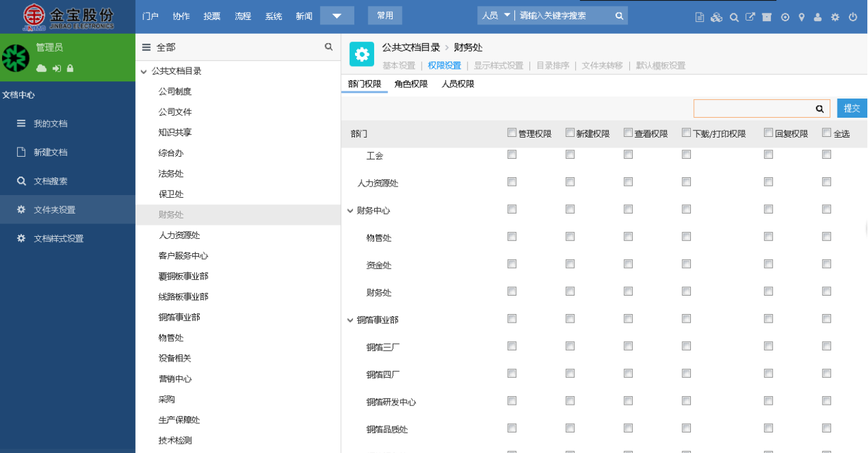The height and width of the screenshot is (453, 868).
Task: Click the user profile icon in top toolbar
Action: click(818, 17)
